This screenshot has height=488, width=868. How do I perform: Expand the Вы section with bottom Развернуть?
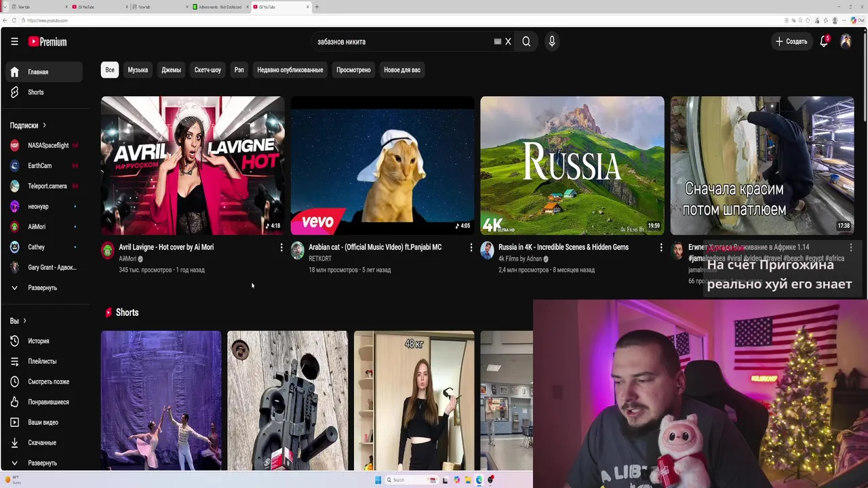point(45,463)
